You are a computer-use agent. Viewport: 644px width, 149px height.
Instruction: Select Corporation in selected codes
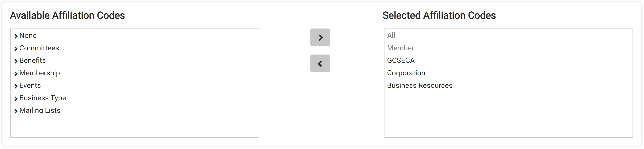click(406, 73)
